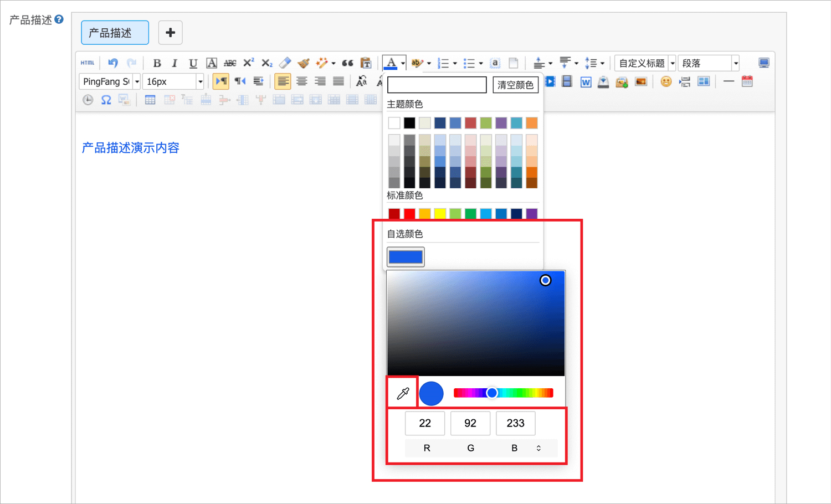Click the eraser clear formatting icon
Screen dimensions: 831x504
tap(285, 63)
